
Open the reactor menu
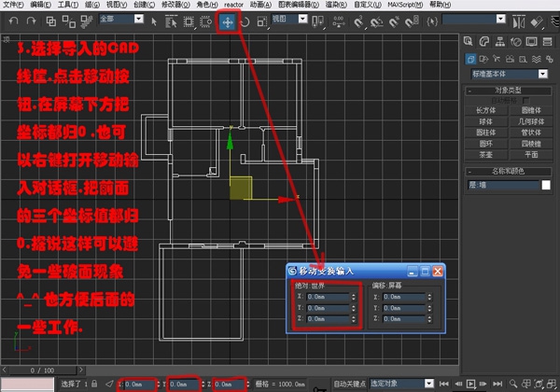click(233, 5)
